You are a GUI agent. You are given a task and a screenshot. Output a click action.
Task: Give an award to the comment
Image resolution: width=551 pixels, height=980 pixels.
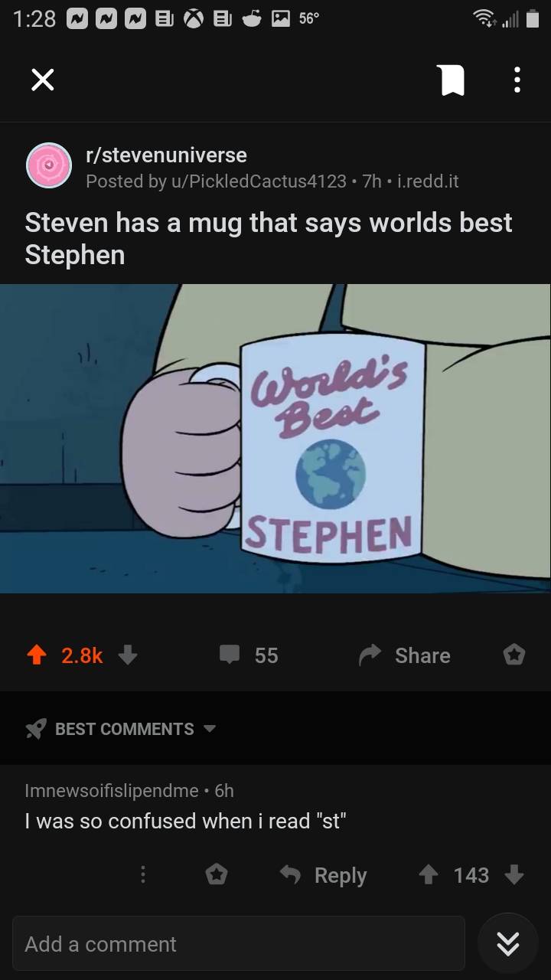click(x=217, y=874)
